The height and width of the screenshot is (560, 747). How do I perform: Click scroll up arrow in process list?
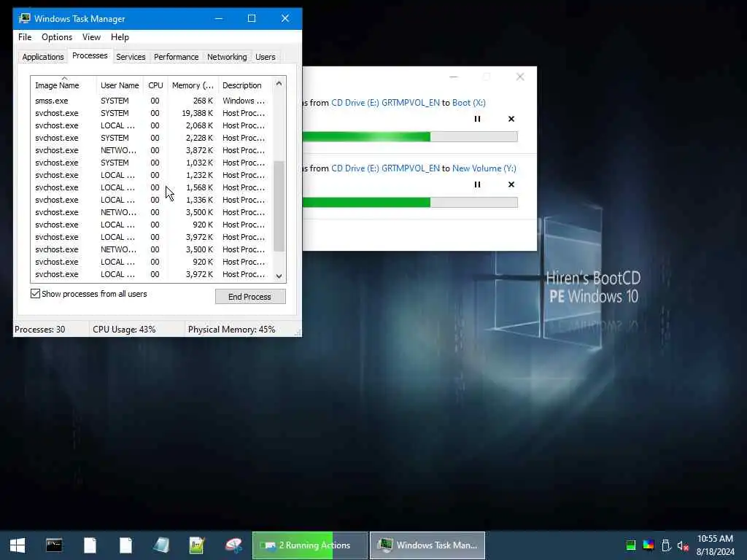pyautogui.click(x=279, y=84)
